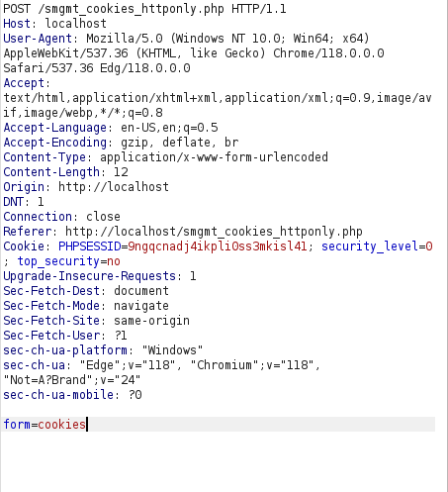Click 'application/x-www-form-urlencoded' value
Image resolution: width=448 pixels, height=492 pixels.
[214, 157]
